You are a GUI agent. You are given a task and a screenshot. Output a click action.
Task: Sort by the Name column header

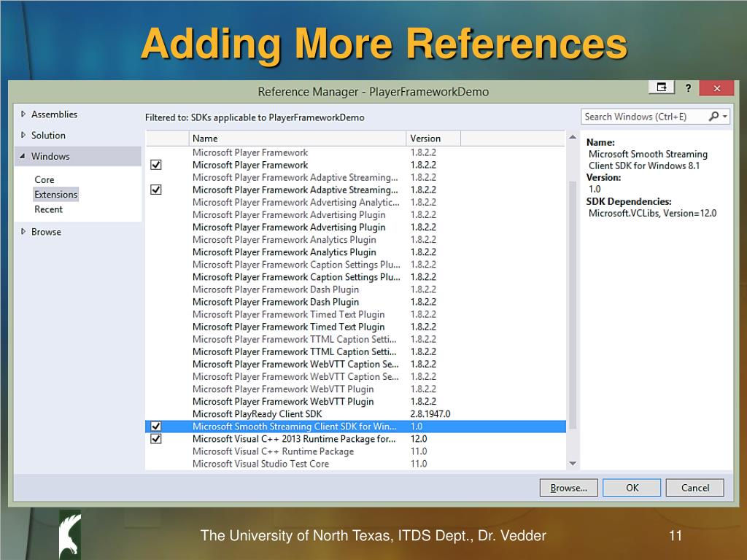coord(298,138)
